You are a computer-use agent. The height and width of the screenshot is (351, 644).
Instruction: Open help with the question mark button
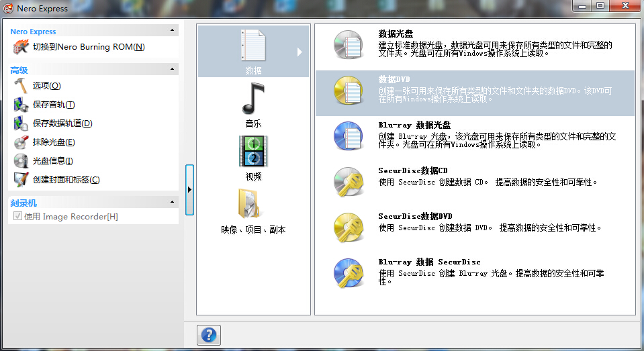click(x=209, y=335)
